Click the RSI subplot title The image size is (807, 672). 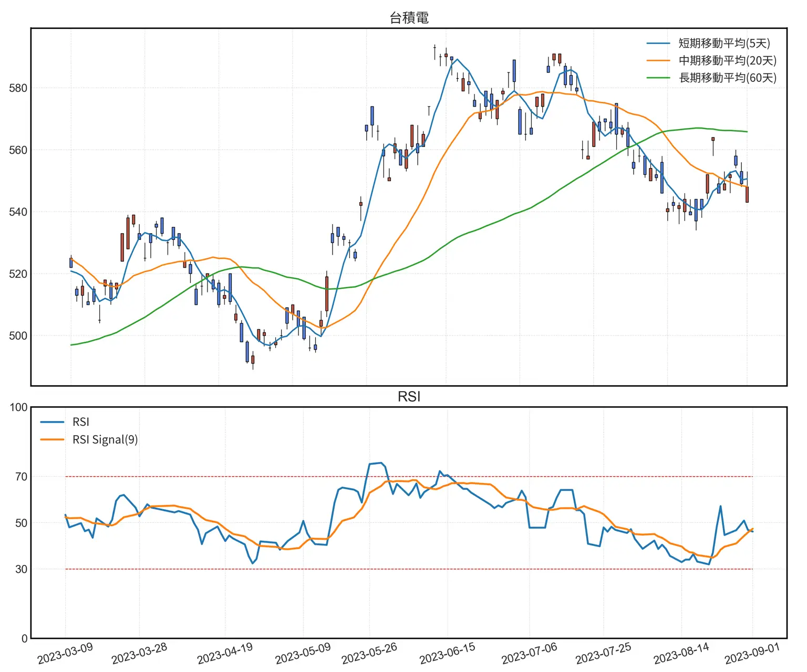click(409, 396)
